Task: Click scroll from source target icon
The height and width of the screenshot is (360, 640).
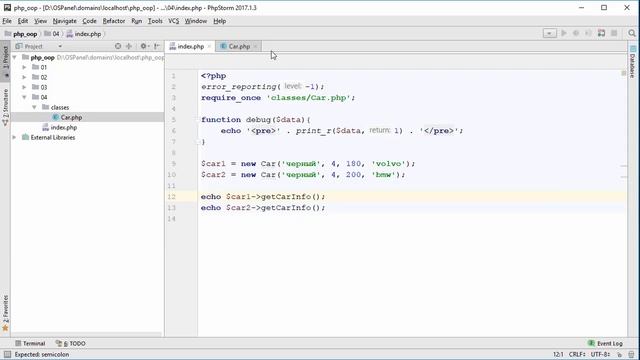Action: pyautogui.click(x=118, y=46)
